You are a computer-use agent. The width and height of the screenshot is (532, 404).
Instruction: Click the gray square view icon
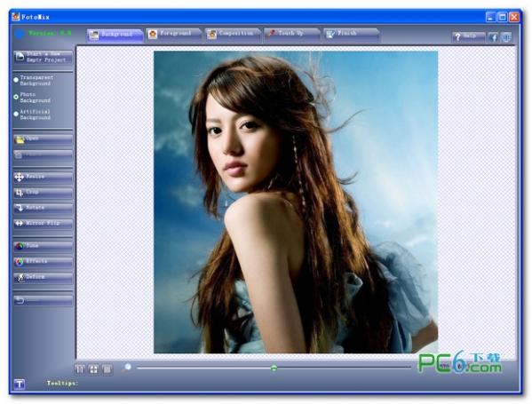click(x=107, y=369)
